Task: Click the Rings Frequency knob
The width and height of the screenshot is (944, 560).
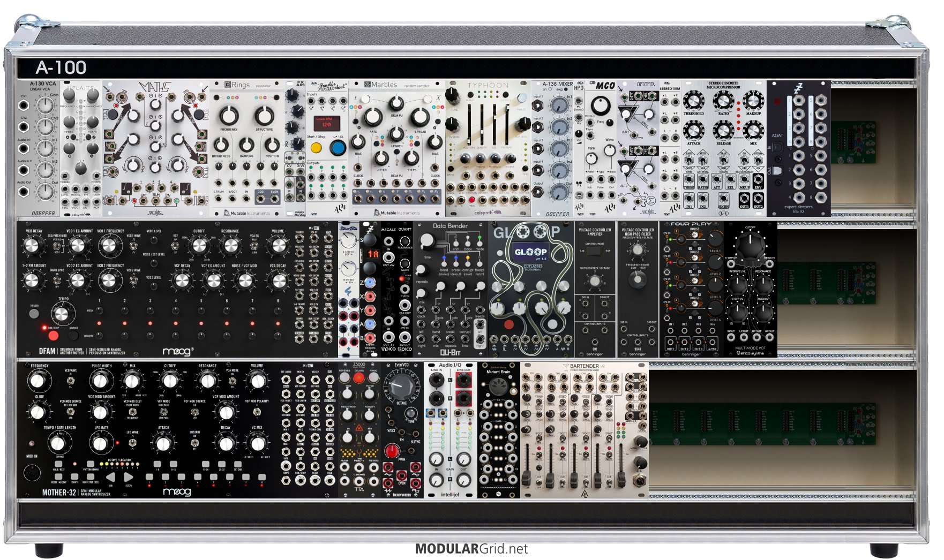Action: click(x=229, y=115)
